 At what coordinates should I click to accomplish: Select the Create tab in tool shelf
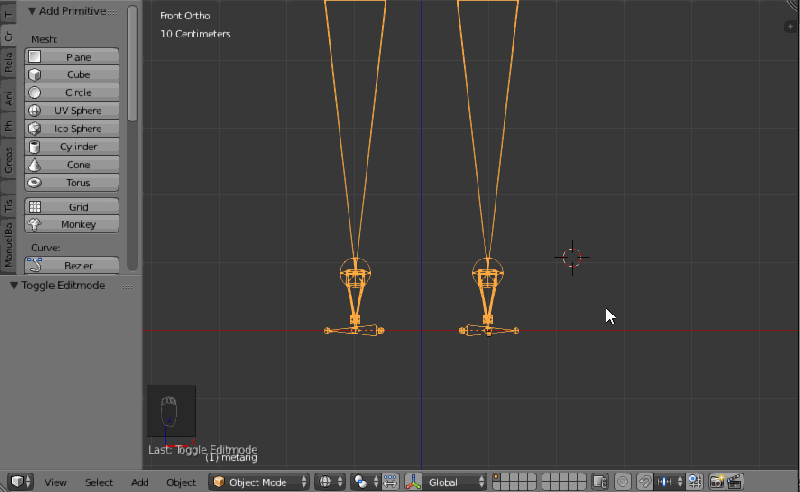[8, 36]
